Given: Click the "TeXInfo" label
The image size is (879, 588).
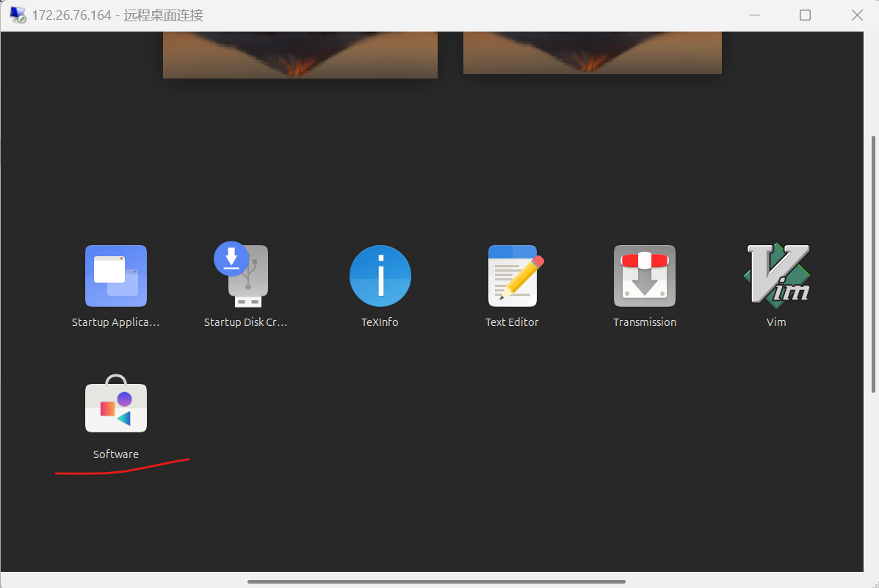Looking at the screenshot, I should click(380, 322).
